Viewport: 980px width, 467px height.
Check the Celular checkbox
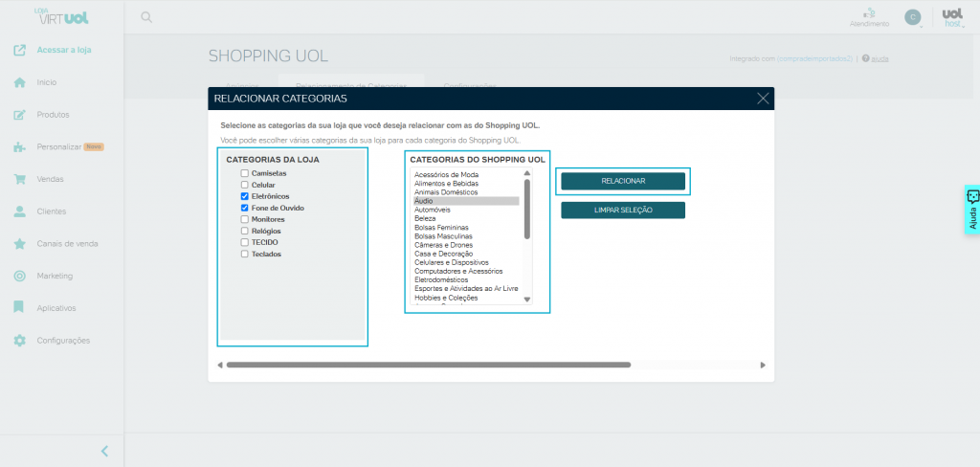[x=245, y=185]
